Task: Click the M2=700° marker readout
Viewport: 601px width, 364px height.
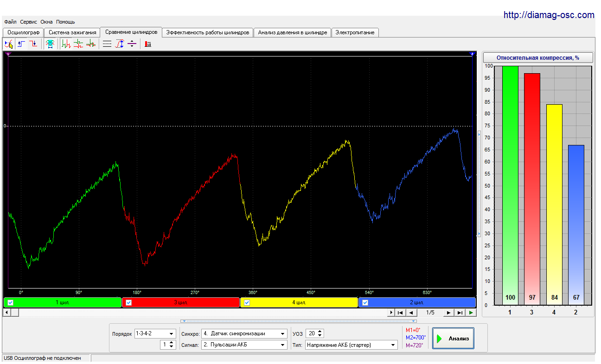Action: (416, 338)
